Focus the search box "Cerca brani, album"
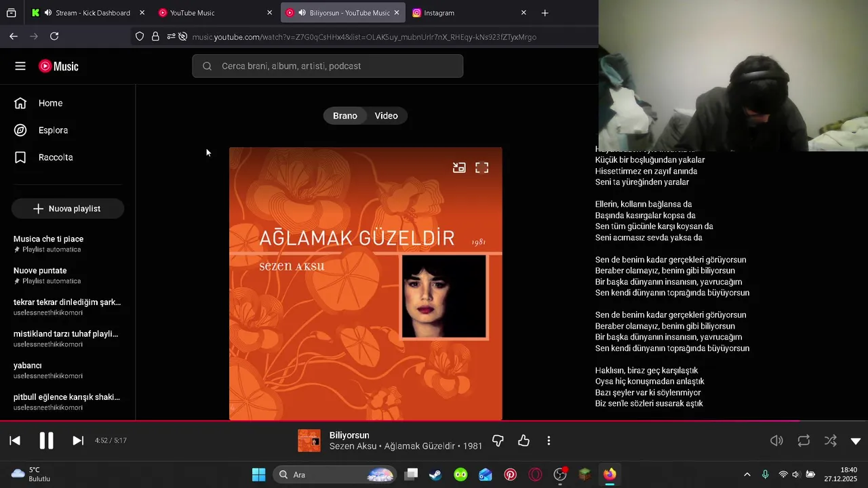 (x=328, y=66)
